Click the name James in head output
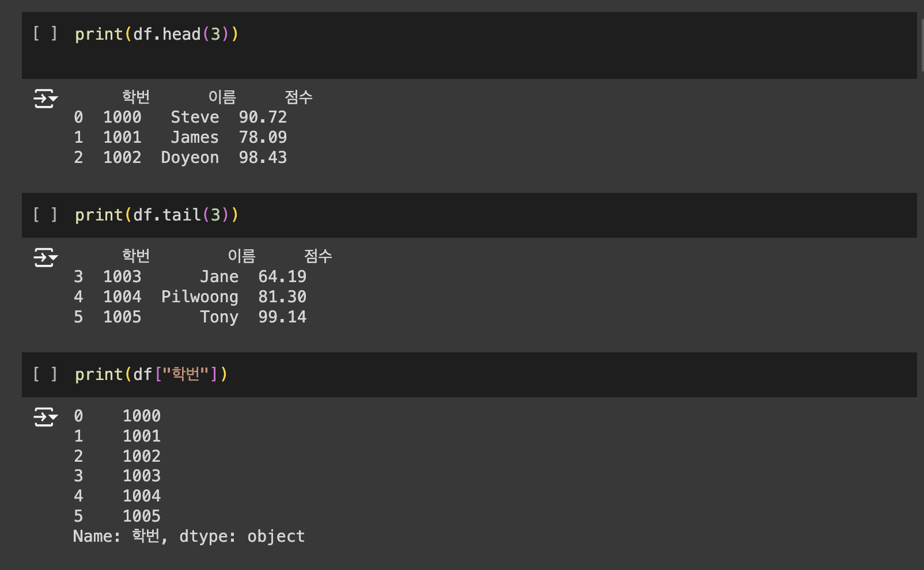Viewport: 924px width, 570px height. tap(195, 137)
